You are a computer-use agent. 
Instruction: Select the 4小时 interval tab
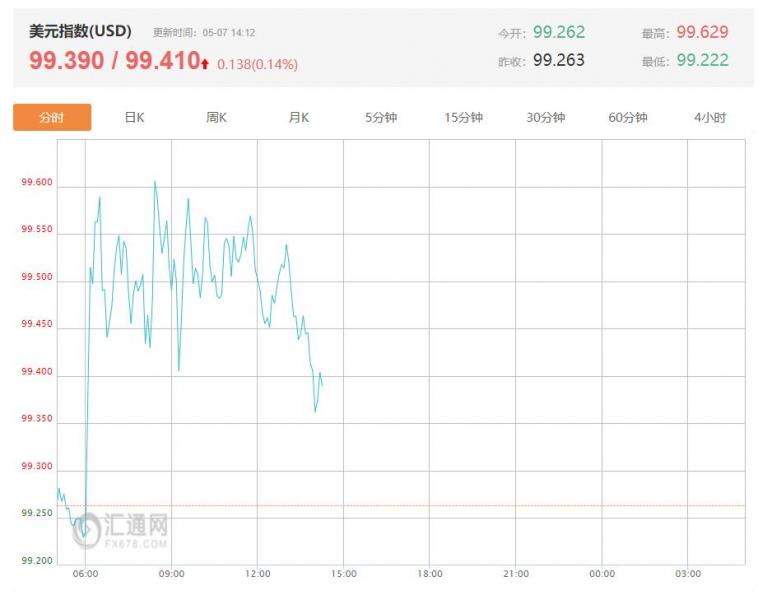[710, 118]
